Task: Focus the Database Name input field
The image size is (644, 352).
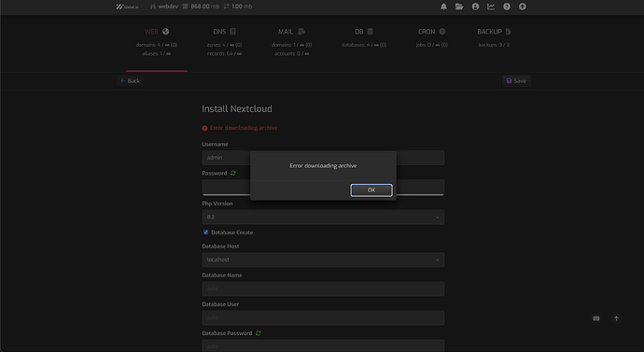Action: 323,289
